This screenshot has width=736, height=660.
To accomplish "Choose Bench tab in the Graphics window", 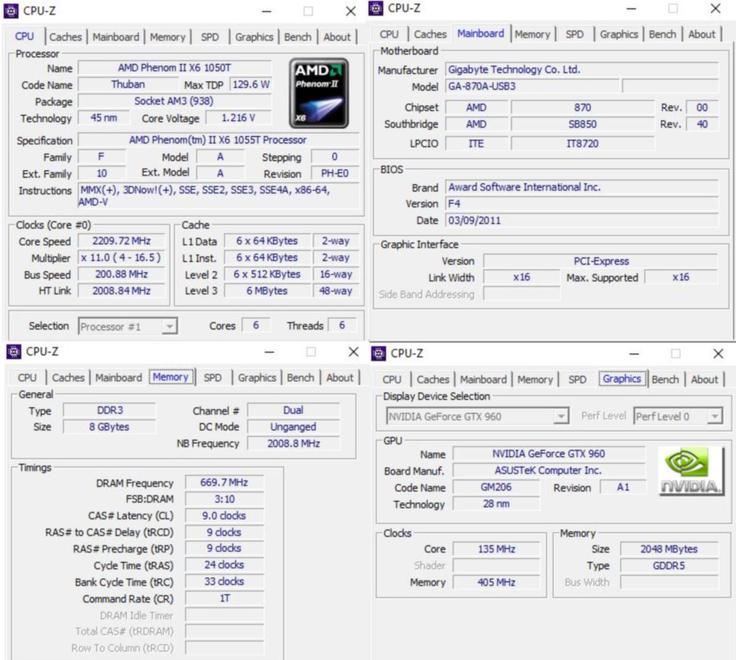I will 665,380.
